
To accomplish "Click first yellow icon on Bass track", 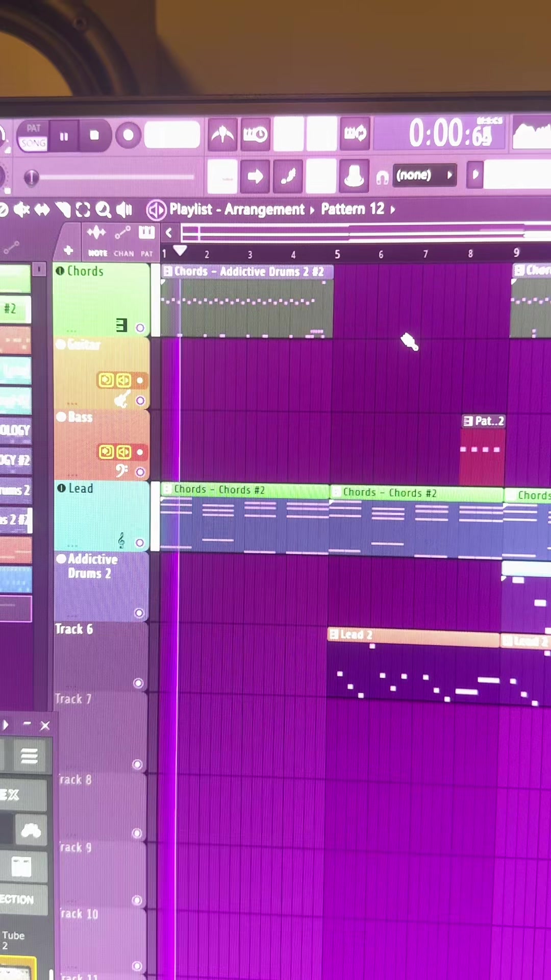I will 106,452.
